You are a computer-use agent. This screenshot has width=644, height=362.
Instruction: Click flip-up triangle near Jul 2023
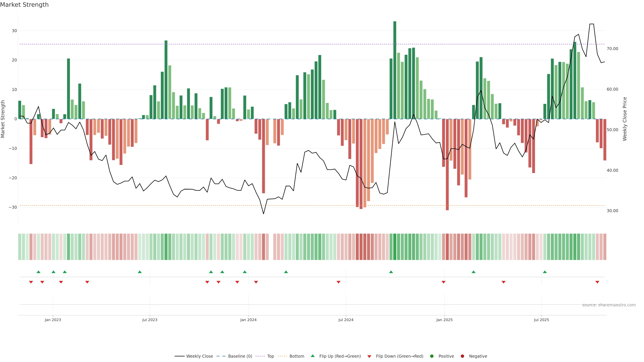[140, 272]
